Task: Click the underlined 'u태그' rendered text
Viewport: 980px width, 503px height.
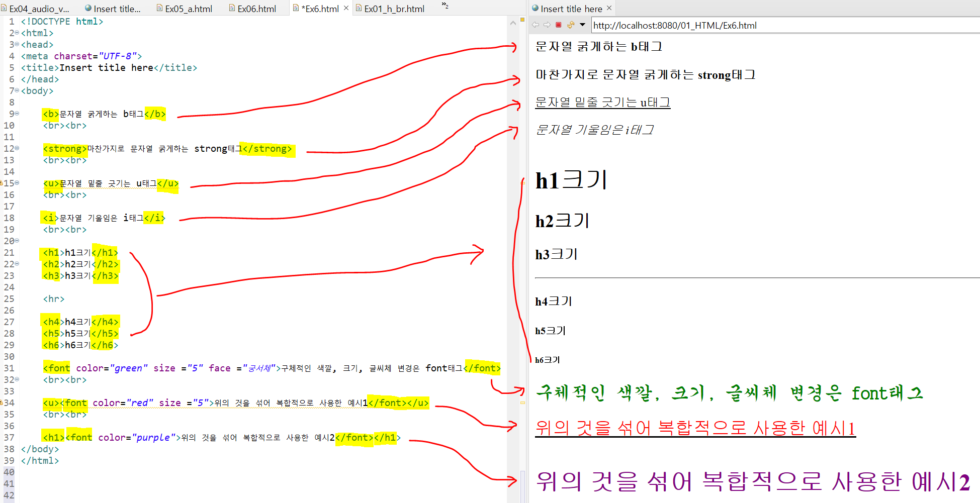Action: [x=603, y=103]
